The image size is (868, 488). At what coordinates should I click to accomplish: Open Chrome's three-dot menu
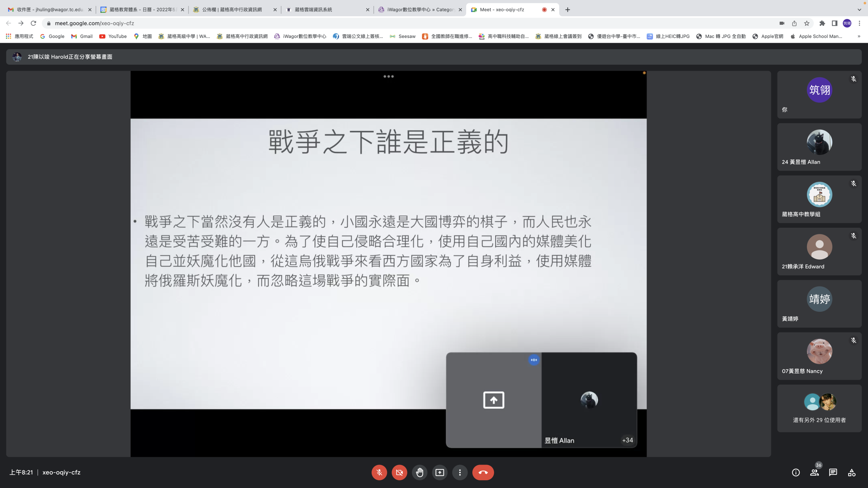tap(859, 23)
